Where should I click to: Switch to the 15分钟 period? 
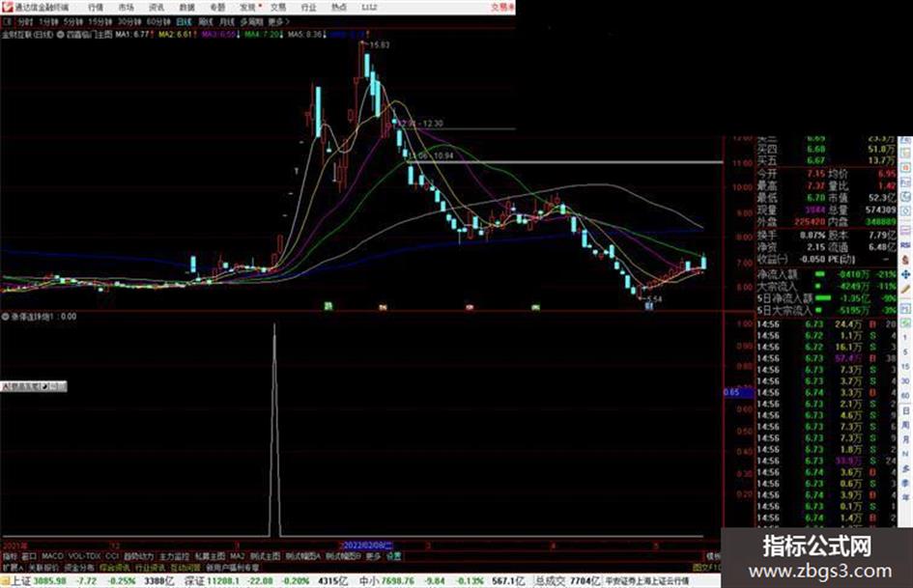click(100, 21)
